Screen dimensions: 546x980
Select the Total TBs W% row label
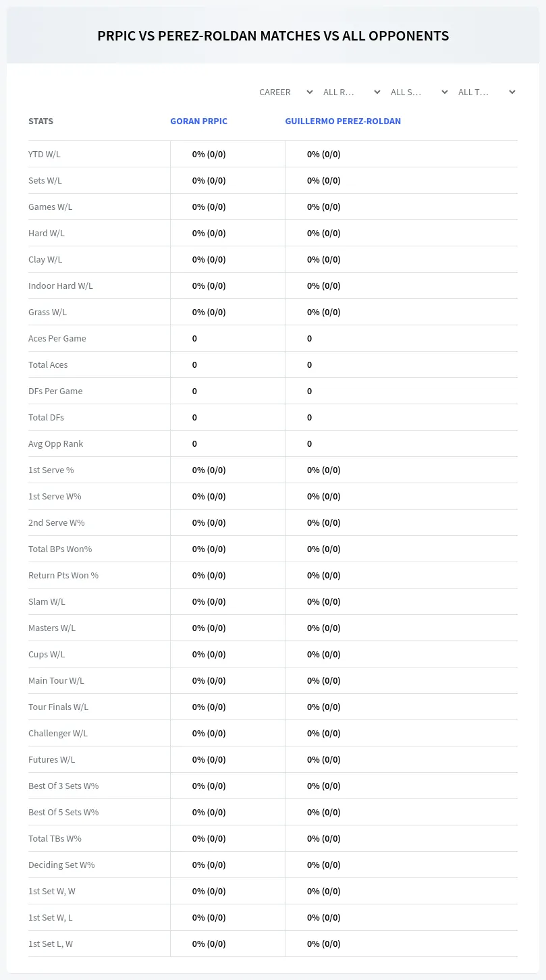click(55, 838)
